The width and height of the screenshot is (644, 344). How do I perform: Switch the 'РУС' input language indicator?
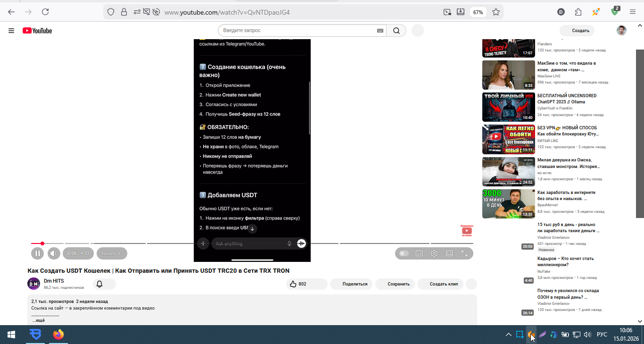pos(602,335)
